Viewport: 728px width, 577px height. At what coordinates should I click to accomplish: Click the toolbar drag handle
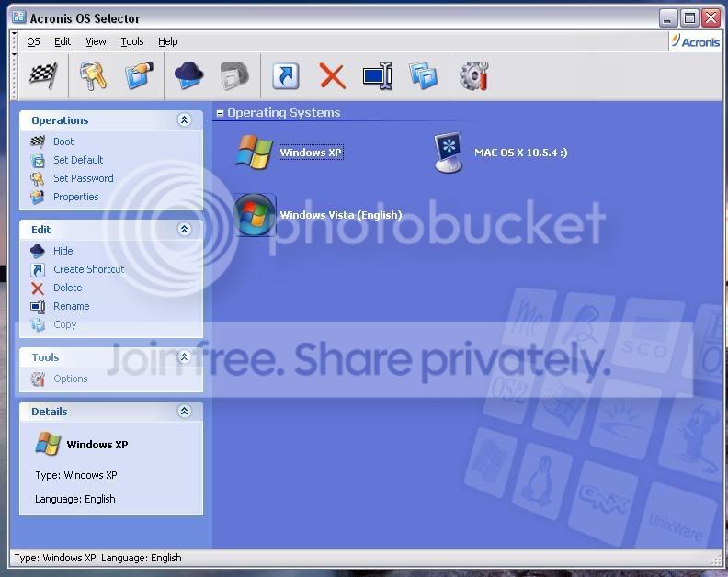[x=15, y=75]
